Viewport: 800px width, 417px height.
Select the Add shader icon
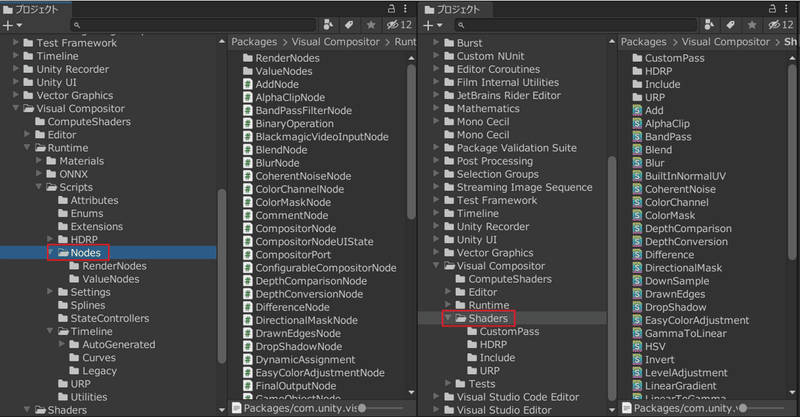[x=637, y=110]
